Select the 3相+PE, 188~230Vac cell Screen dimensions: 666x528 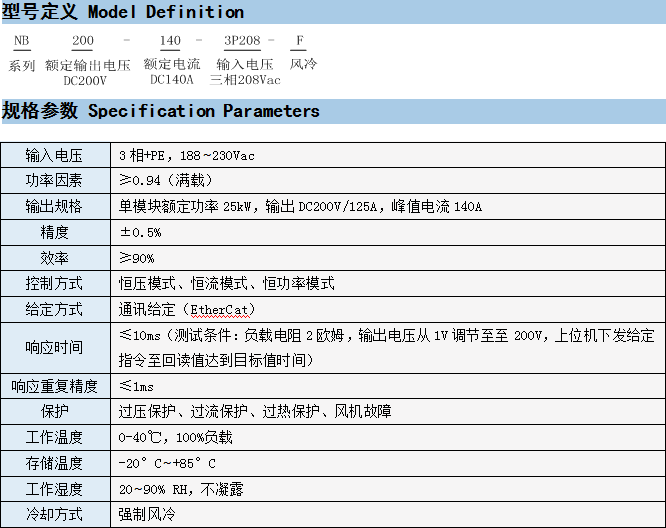click(388, 155)
